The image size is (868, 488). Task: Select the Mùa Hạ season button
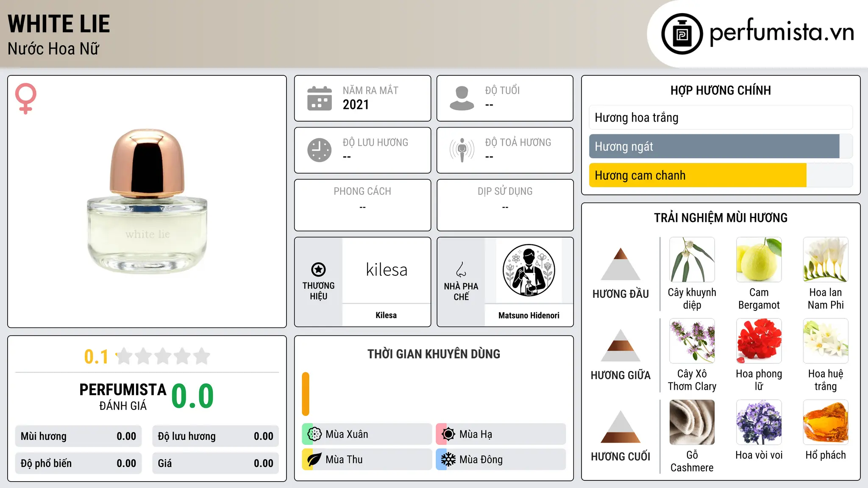tap(501, 434)
